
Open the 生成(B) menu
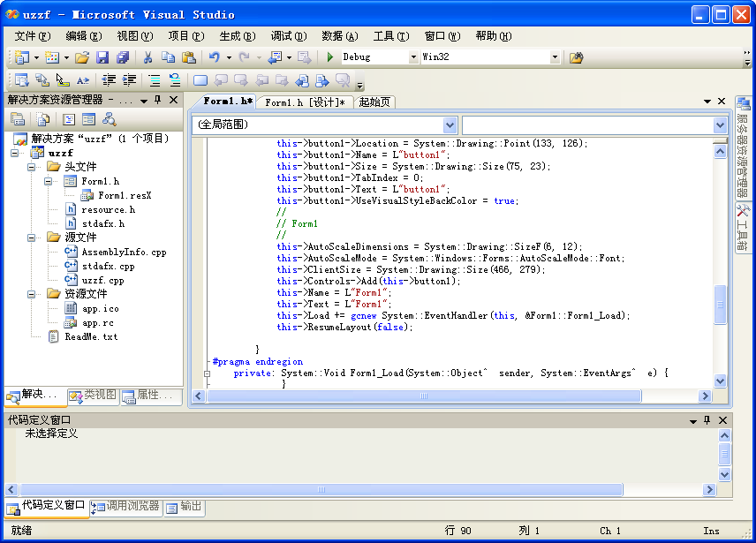point(238,36)
